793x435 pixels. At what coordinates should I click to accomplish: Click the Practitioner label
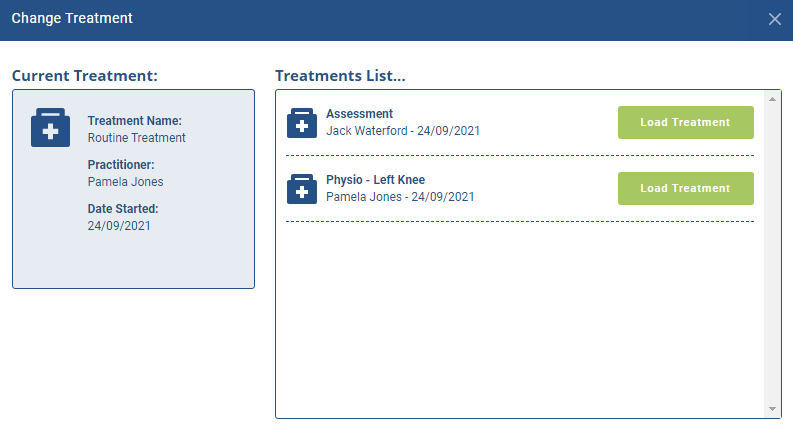121,165
